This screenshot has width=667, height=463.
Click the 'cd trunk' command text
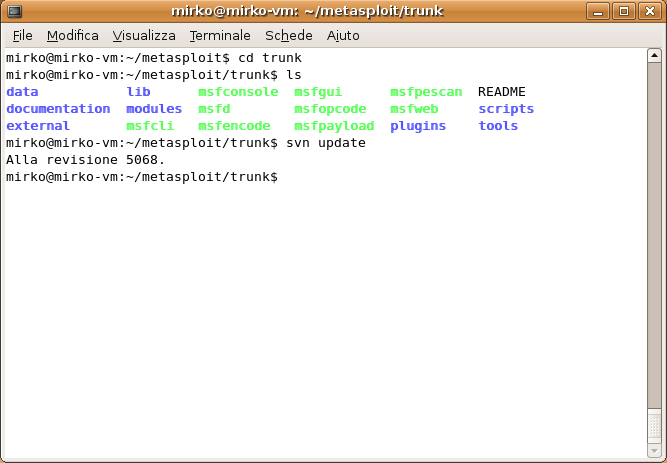(x=270, y=58)
